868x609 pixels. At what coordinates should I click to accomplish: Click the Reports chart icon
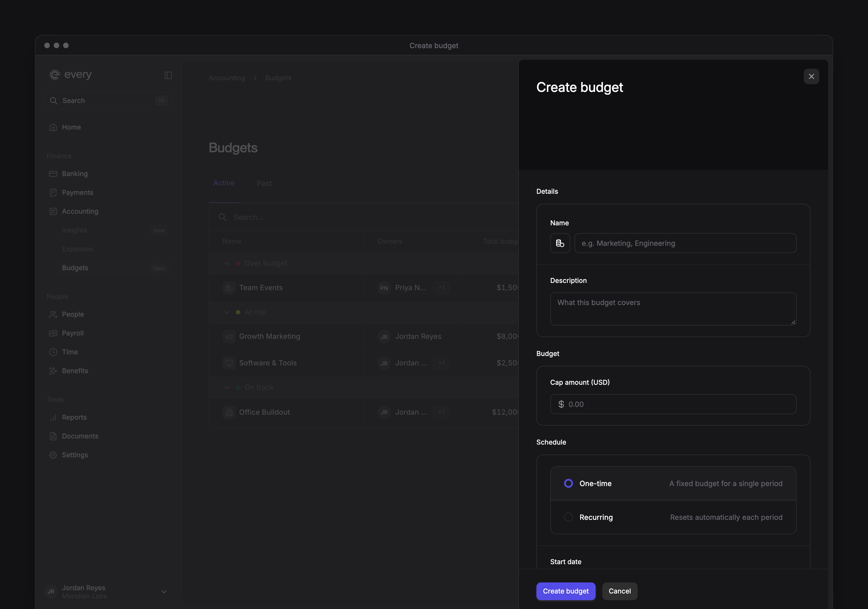pos(53,417)
